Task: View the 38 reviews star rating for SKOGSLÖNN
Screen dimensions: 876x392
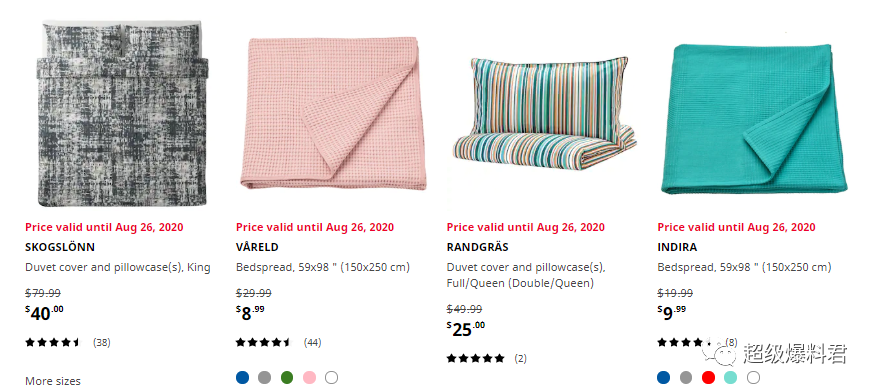Action: 68,342
